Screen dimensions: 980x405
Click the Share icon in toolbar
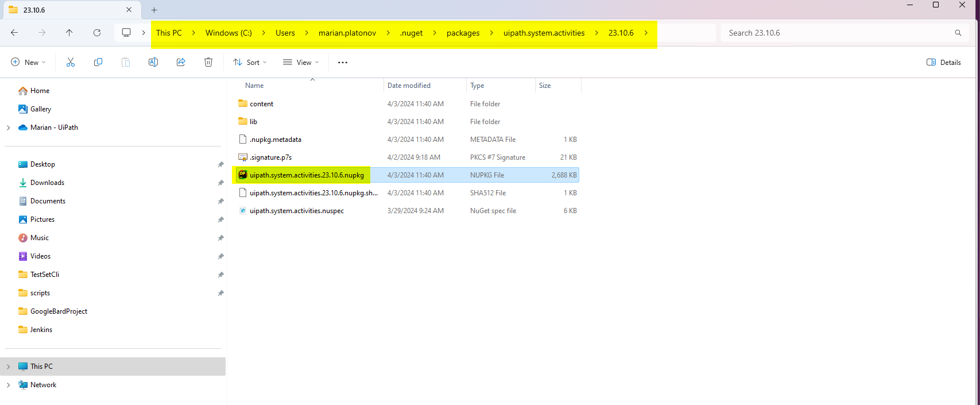181,62
